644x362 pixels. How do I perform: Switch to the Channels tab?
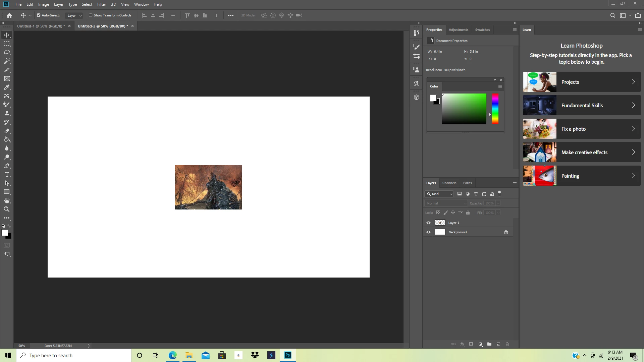click(449, 183)
